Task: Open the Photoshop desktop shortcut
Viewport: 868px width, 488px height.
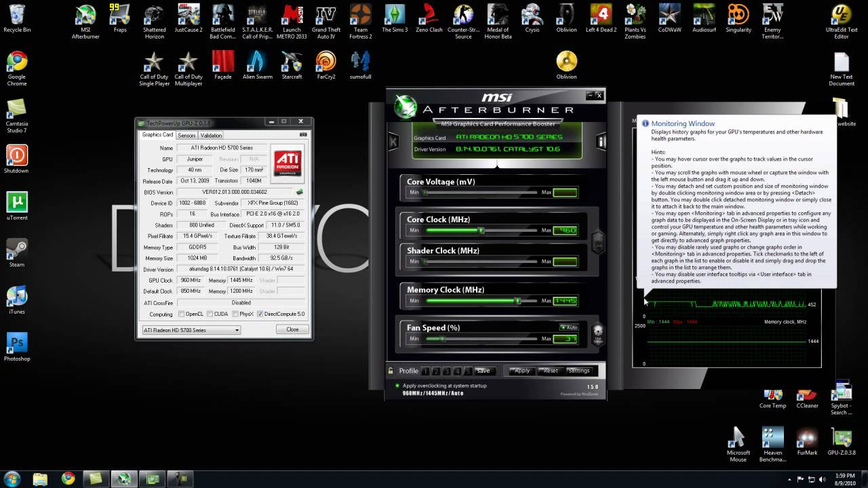Action: (17, 348)
